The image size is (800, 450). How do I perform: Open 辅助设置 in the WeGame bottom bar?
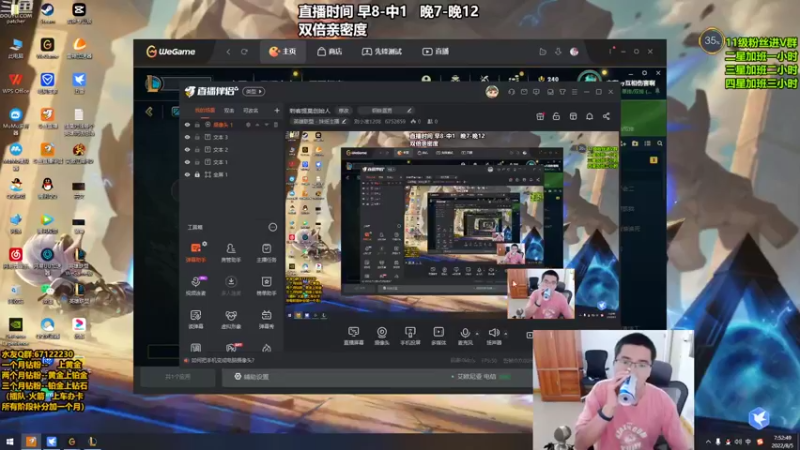[251, 377]
